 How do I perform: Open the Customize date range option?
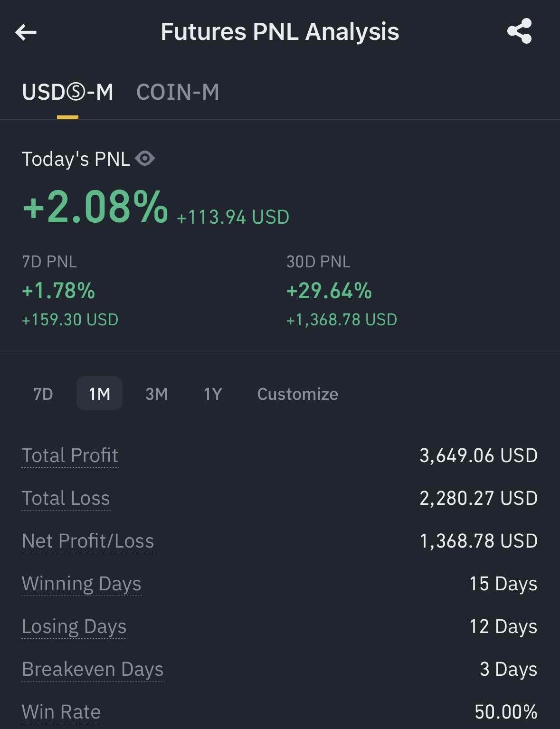pos(297,394)
